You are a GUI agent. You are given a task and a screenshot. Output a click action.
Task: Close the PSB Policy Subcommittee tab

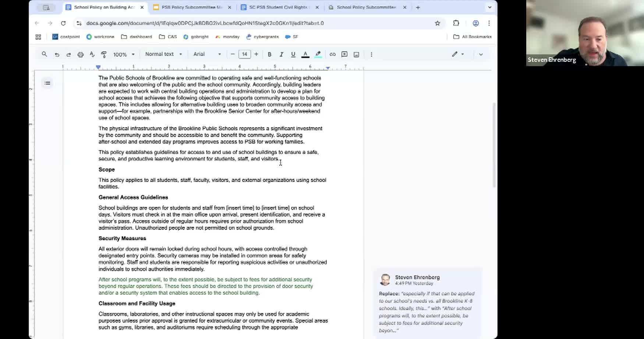(x=230, y=7)
